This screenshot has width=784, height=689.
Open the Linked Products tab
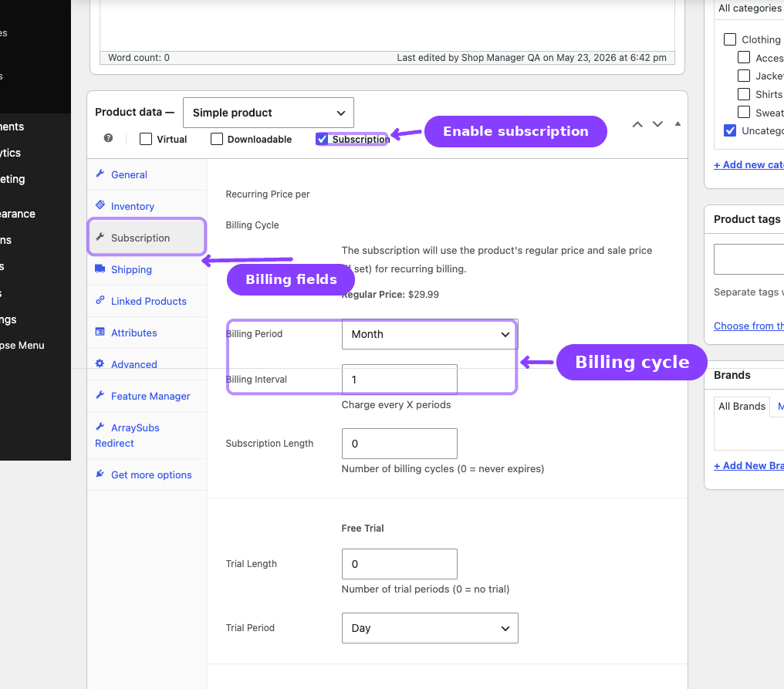tap(147, 301)
